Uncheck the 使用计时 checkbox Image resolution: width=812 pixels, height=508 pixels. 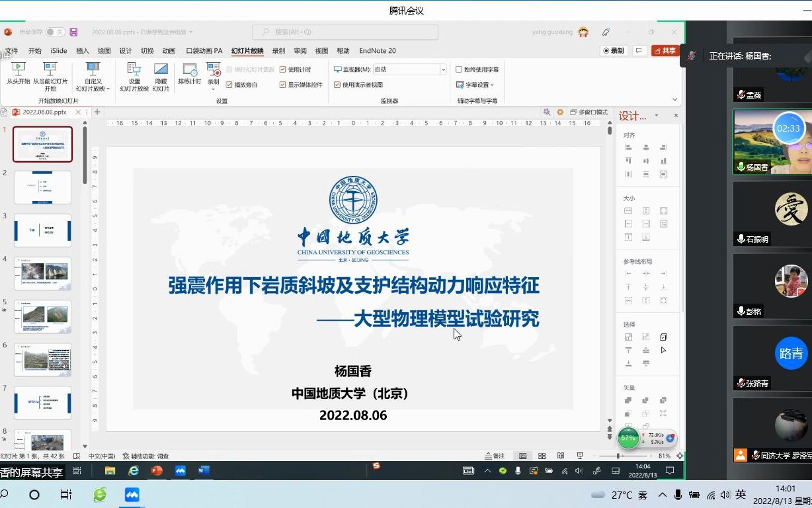(284, 69)
